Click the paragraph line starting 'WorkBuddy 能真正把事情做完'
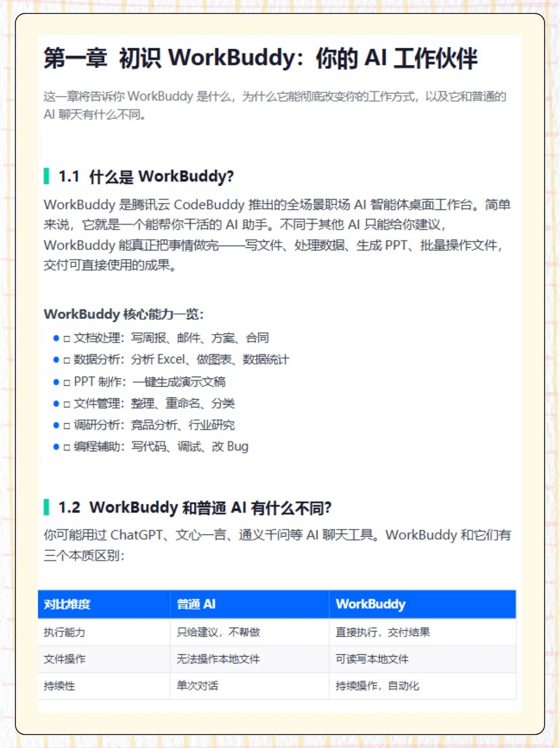The width and height of the screenshot is (560, 748). (x=273, y=245)
